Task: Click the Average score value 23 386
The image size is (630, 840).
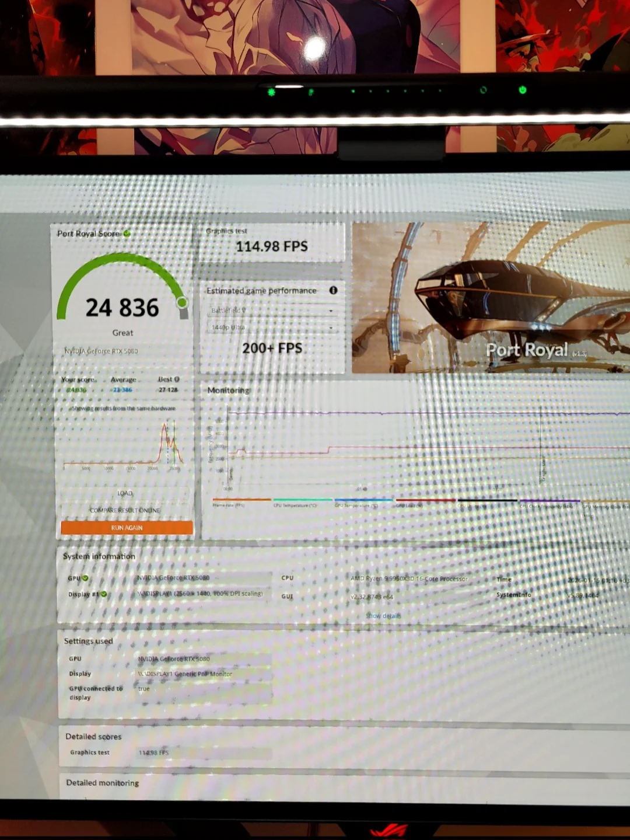Action: pos(123,390)
